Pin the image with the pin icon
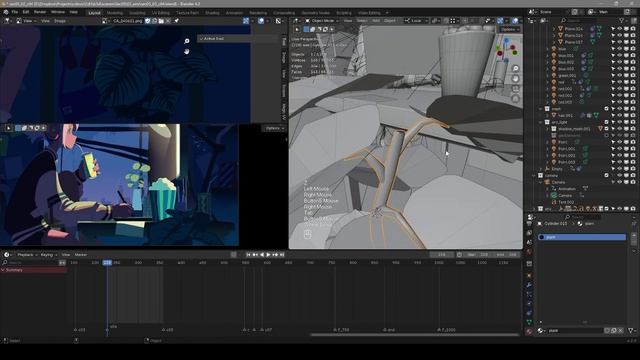 [176, 21]
